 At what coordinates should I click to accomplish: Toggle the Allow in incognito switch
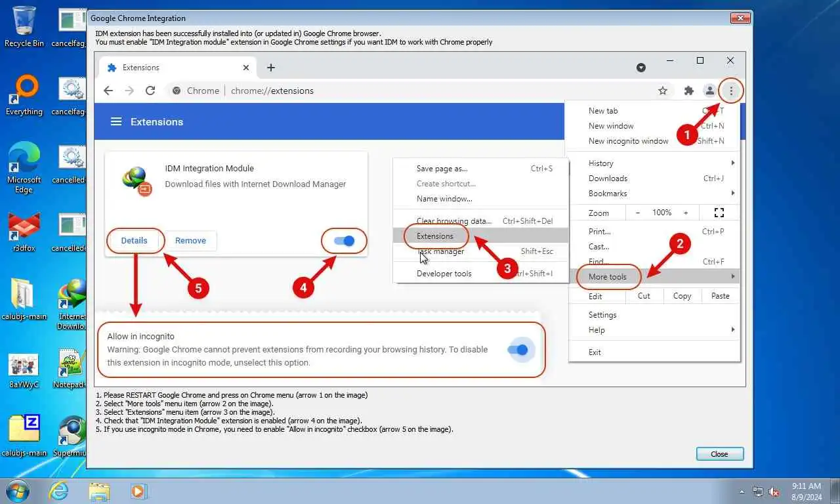518,350
